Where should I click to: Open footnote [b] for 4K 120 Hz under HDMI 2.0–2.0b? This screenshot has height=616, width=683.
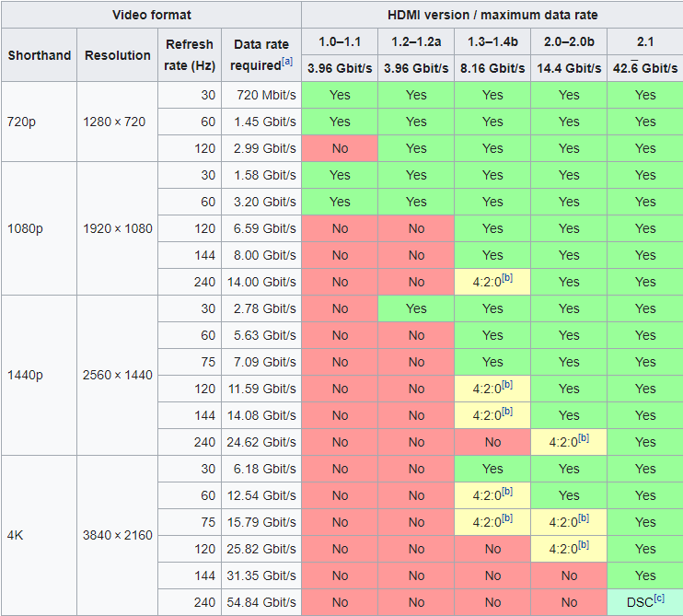584,544
